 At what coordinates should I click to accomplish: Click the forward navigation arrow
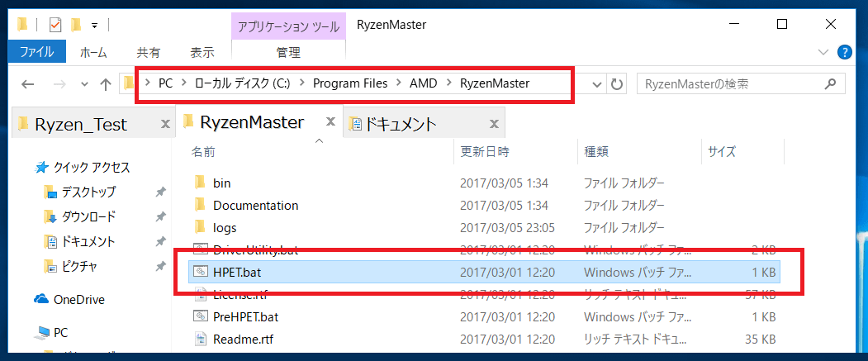point(59,85)
